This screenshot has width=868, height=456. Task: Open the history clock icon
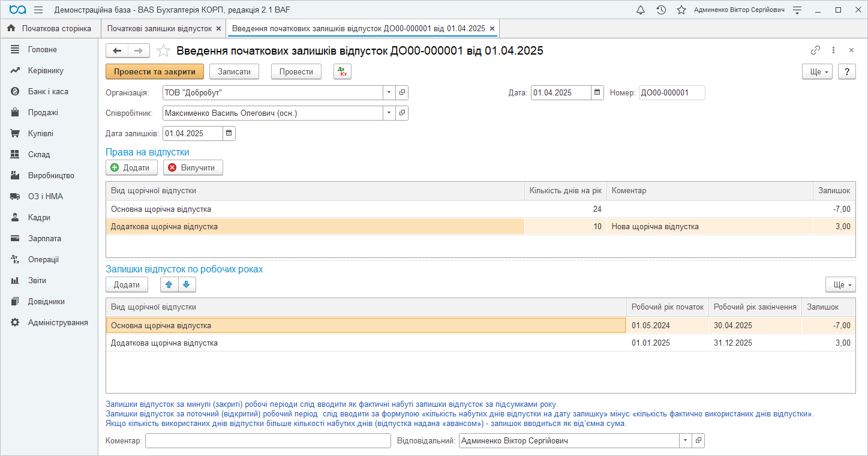[661, 10]
